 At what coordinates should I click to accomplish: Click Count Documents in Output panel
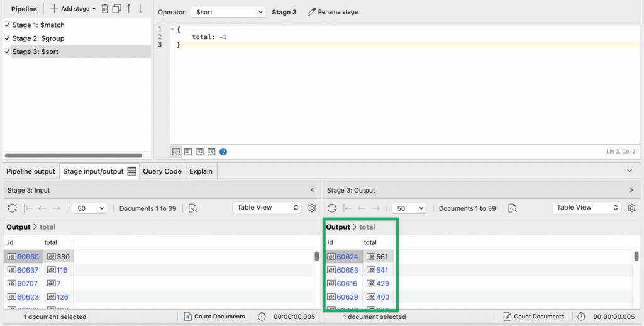[x=533, y=317]
